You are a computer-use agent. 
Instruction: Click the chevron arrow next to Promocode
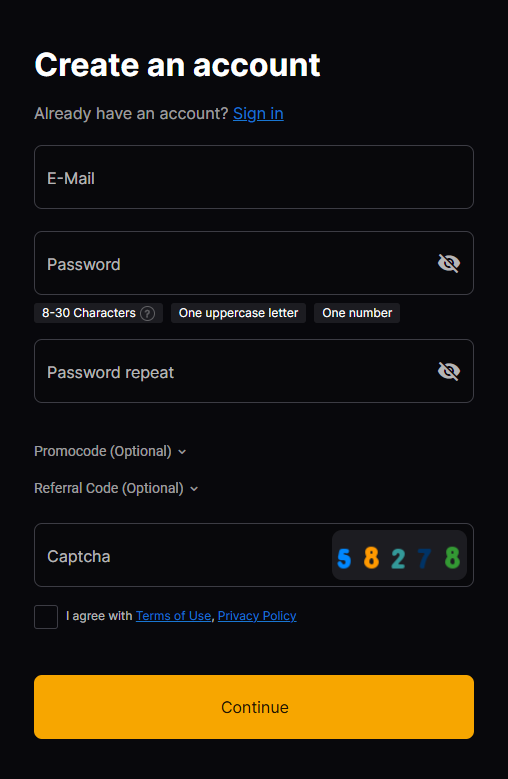tap(182, 452)
